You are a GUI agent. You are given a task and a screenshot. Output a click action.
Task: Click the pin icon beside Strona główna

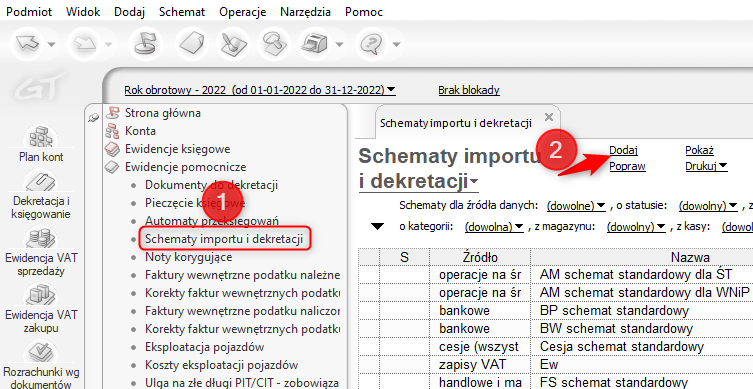[94, 117]
